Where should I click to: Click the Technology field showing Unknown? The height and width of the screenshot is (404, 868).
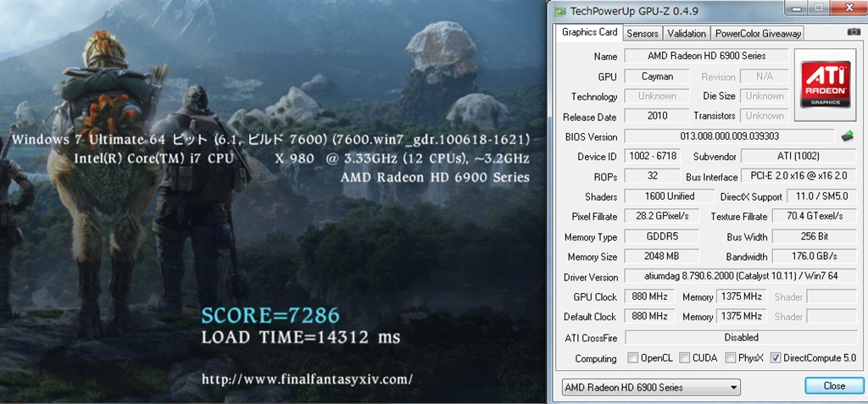[x=657, y=96]
